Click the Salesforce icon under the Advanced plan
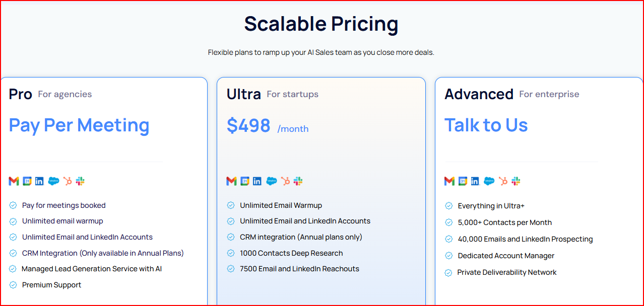The height and width of the screenshot is (306, 644). [x=489, y=181]
